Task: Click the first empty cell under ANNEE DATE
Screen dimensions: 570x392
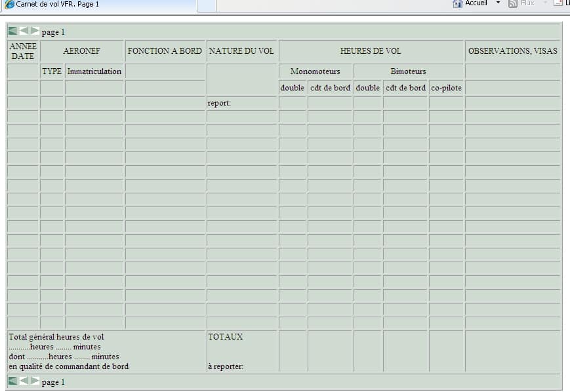Action: [x=23, y=87]
